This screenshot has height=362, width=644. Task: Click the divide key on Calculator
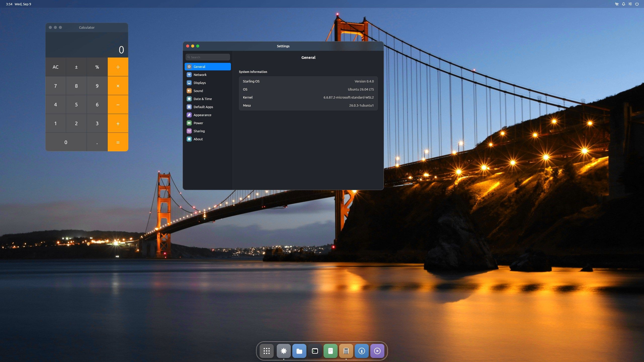pyautogui.click(x=118, y=67)
